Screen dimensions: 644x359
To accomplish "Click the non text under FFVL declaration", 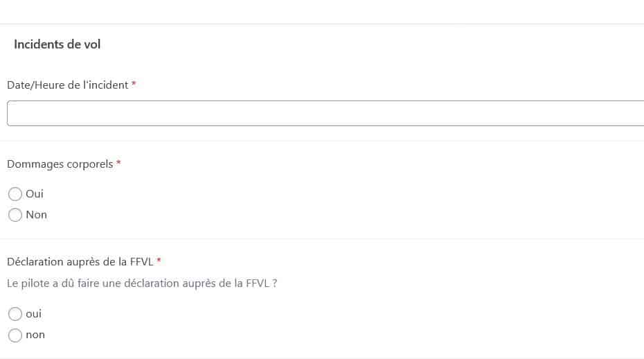I will pyautogui.click(x=35, y=335).
